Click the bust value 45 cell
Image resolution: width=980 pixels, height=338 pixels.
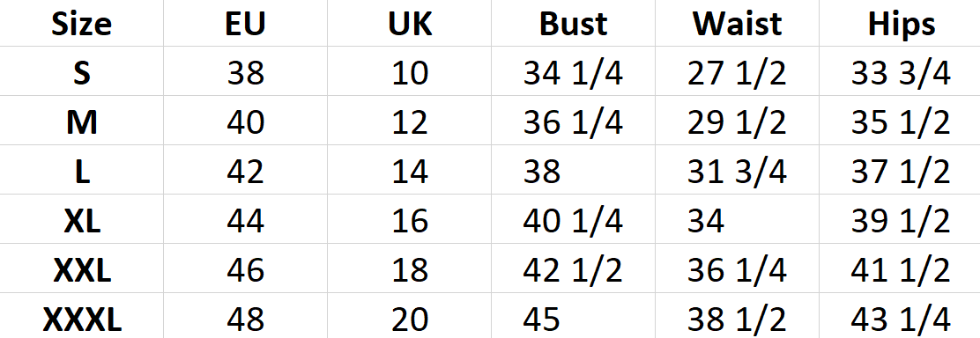click(573, 317)
